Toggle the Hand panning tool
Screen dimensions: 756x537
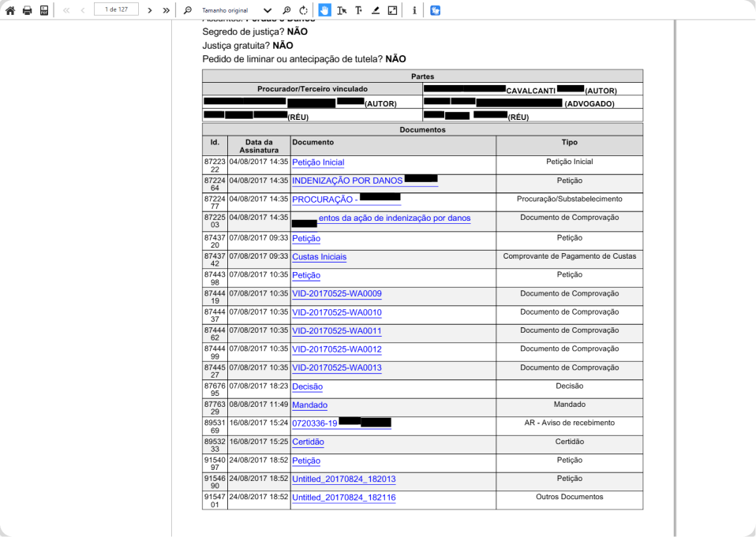[x=325, y=10]
